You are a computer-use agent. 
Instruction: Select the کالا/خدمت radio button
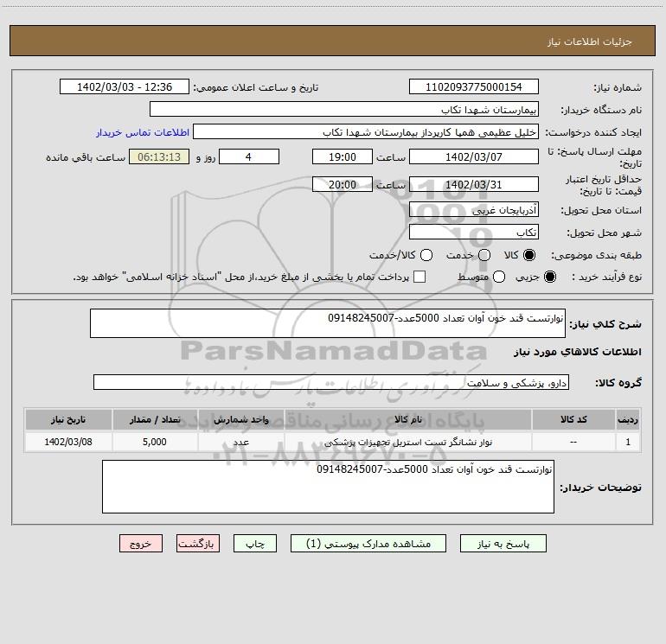pyautogui.click(x=426, y=255)
